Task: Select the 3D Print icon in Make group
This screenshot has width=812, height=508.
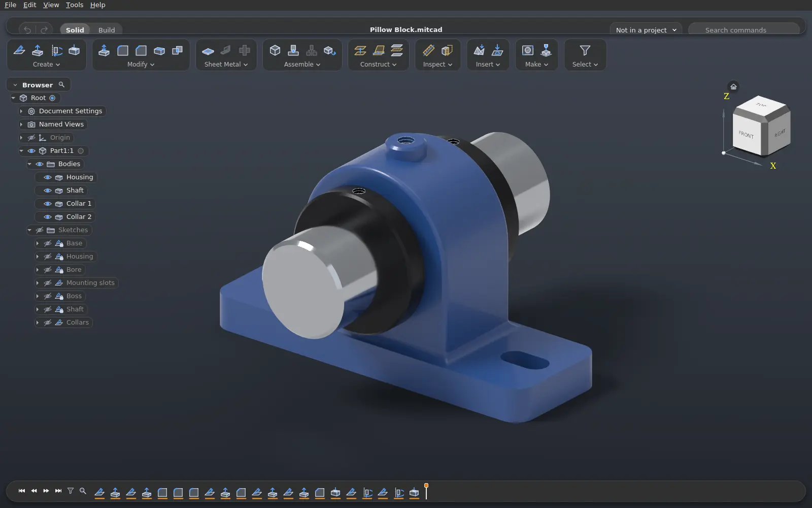Action: (546, 50)
